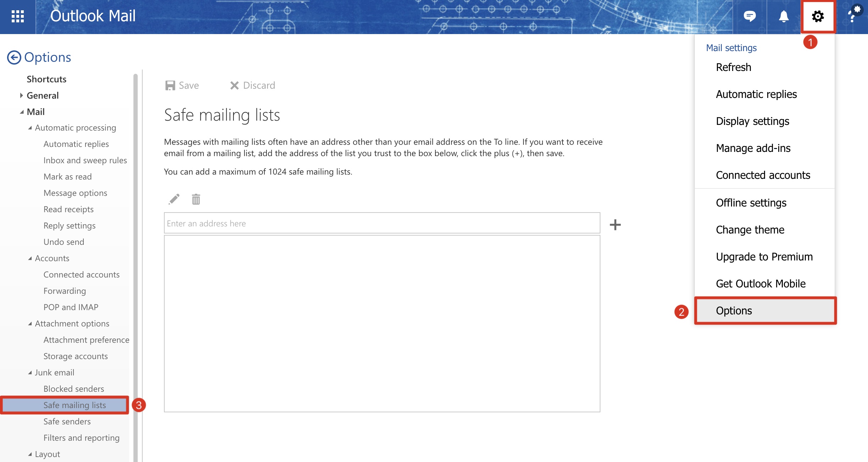Open Automatic replies in the tree
The width and height of the screenshot is (868, 462).
click(76, 144)
